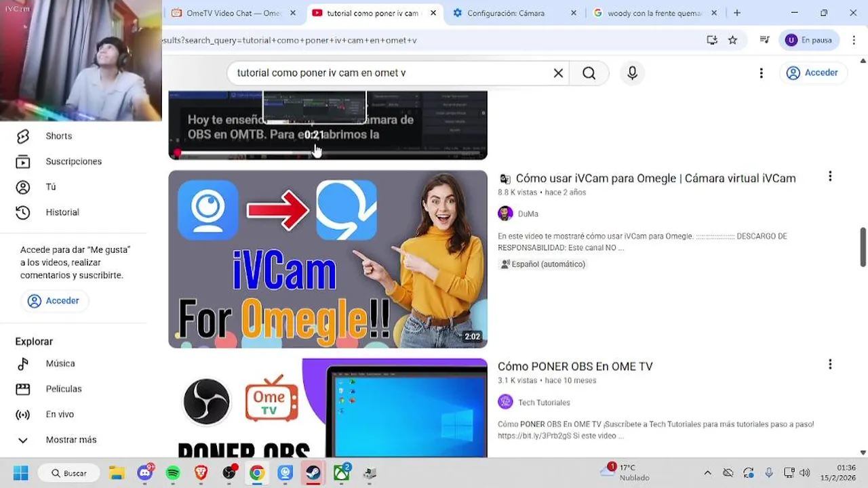Viewport: 868px width, 488px height.
Task: Click the taskbar Buscar search box
Action: pos(68,473)
